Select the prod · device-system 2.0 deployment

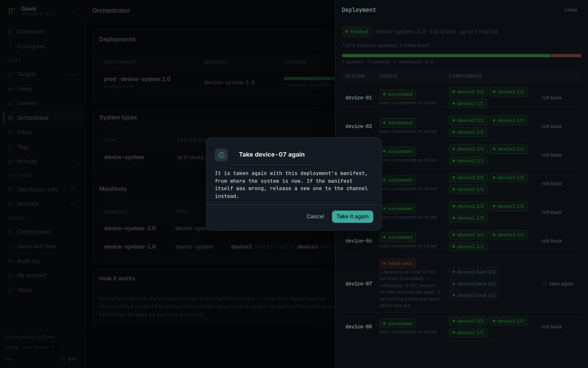click(x=137, y=79)
